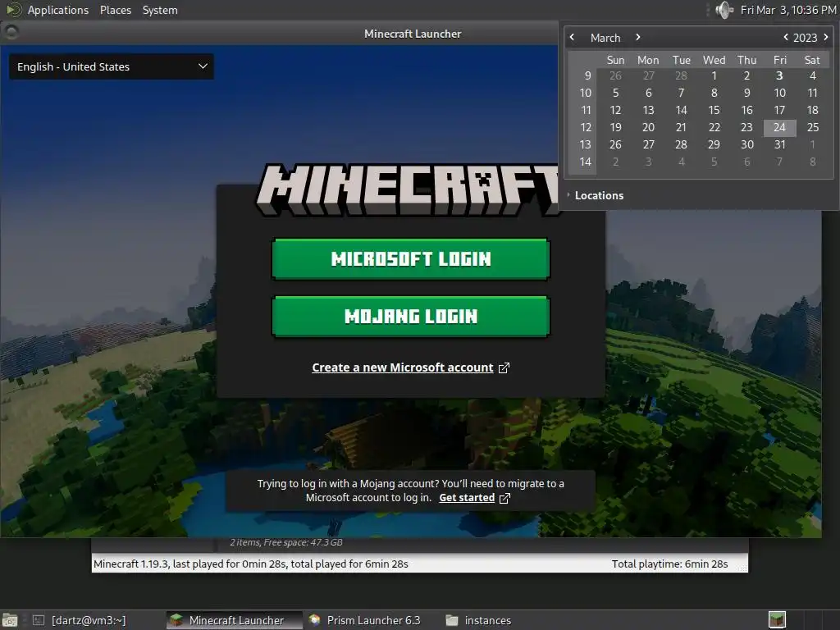Select March 12 in the calendar
Viewport: 840px width, 630px height.
[615, 111]
